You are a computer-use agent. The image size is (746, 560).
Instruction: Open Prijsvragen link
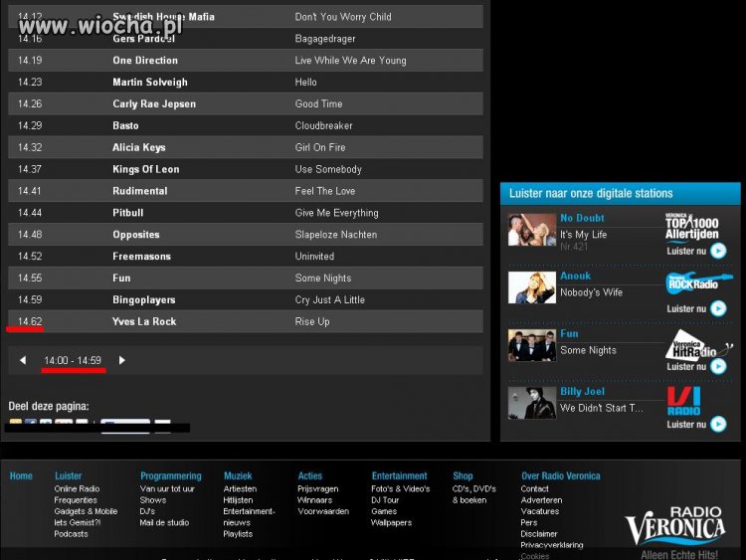(x=318, y=488)
